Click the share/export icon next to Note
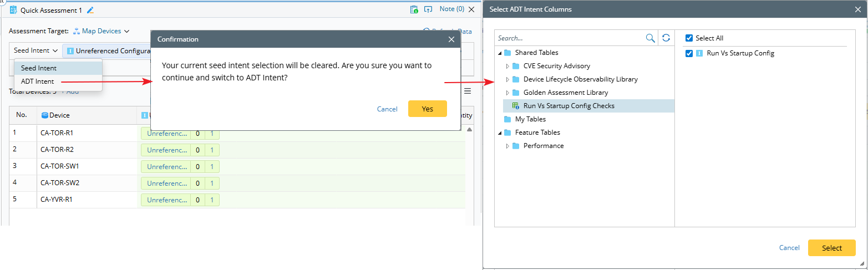Viewport: 868px width, 270px height. pos(428,9)
